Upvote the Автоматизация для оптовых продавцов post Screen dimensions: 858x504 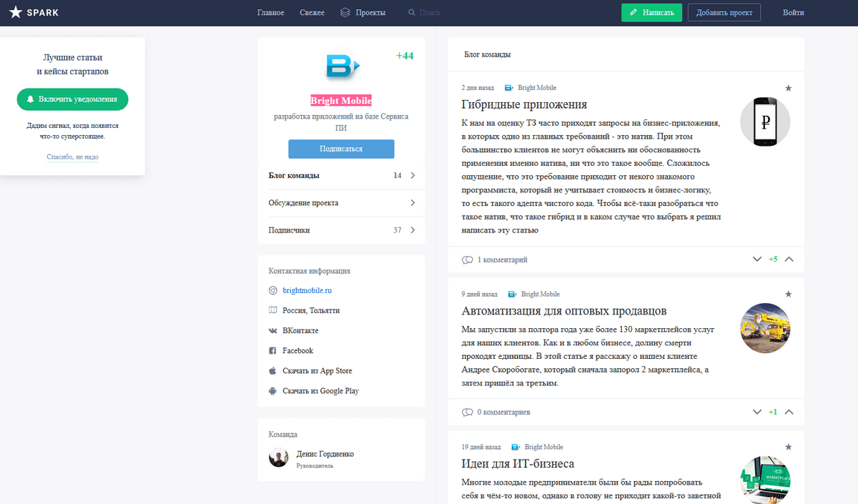789,412
